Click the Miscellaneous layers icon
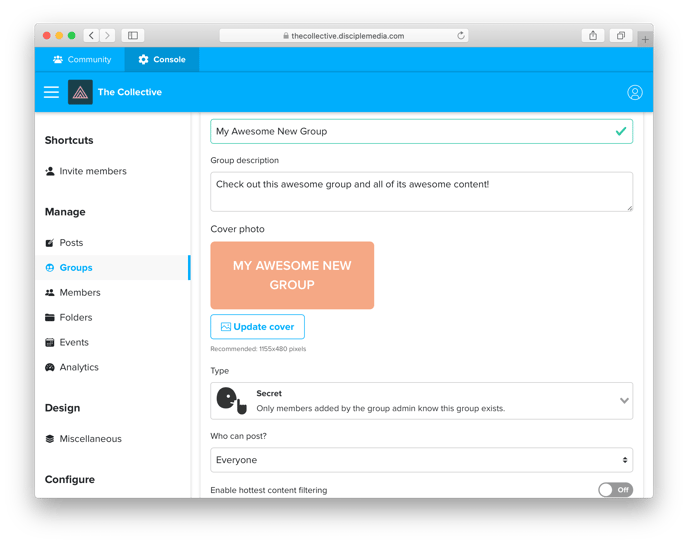The height and width of the screenshot is (544, 688). (x=50, y=439)
